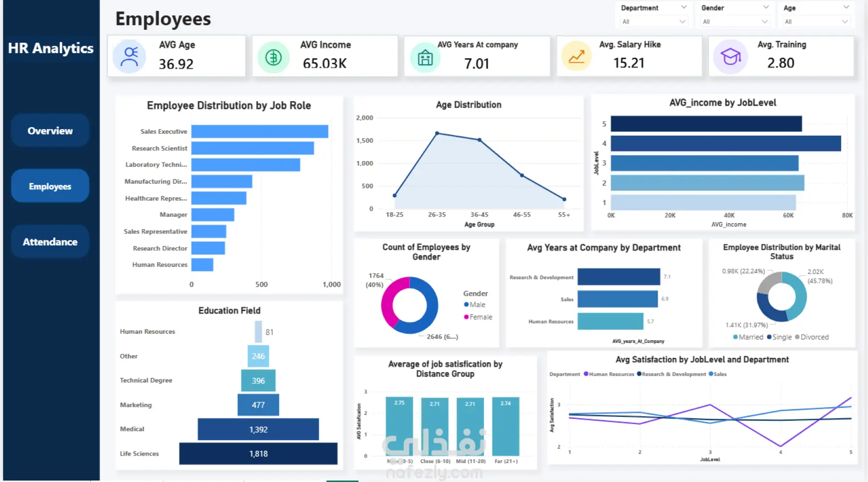
Task: Click the JobLevel 3 income bar
Action: (x=705, y=163)
